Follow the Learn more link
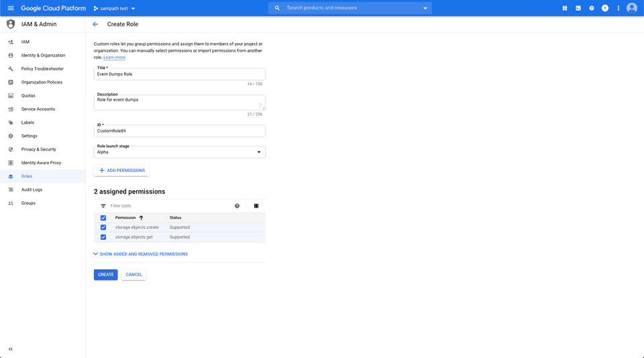The height and width of the screenshot is (358, 644). (x=114, y=58)
